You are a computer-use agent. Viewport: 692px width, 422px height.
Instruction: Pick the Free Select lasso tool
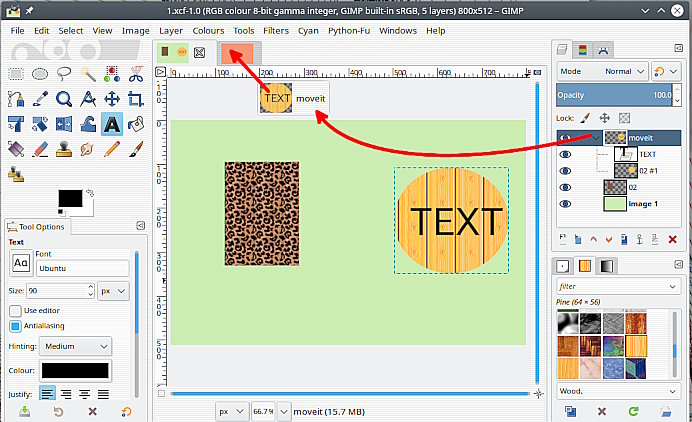[64, 73]
